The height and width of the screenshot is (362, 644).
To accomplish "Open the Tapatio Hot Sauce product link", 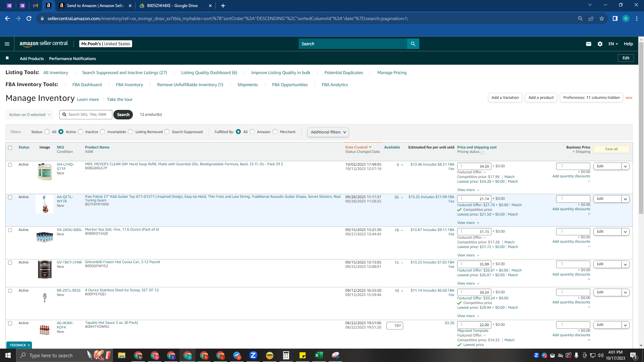I will (x=111, y=323).
